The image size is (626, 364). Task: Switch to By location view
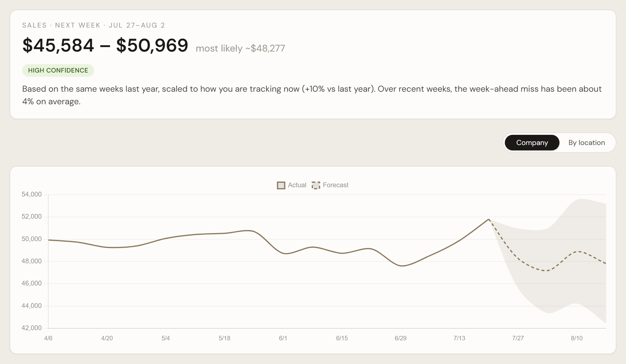(x=586, y=143)
